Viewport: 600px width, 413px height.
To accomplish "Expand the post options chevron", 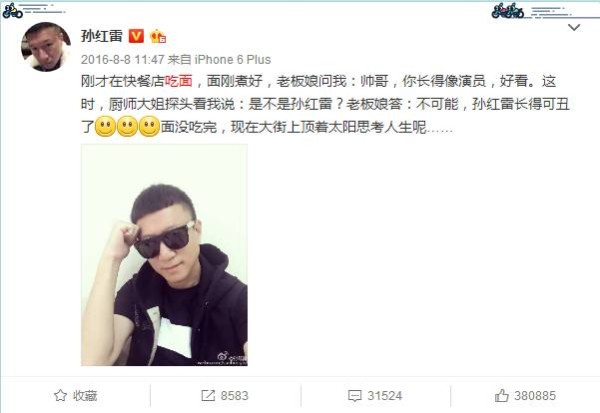I will 574,27.
